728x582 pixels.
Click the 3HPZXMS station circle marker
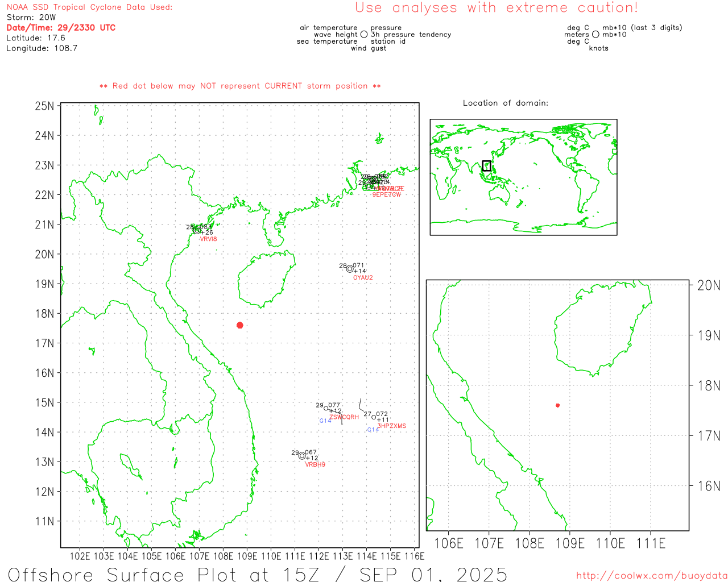click(x=374, y=417)
